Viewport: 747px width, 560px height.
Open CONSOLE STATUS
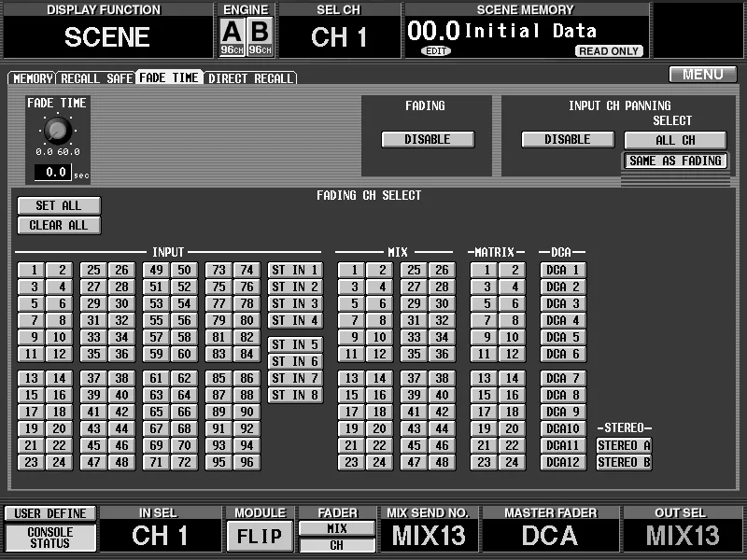pyautogui.click(x=50, y=538)
